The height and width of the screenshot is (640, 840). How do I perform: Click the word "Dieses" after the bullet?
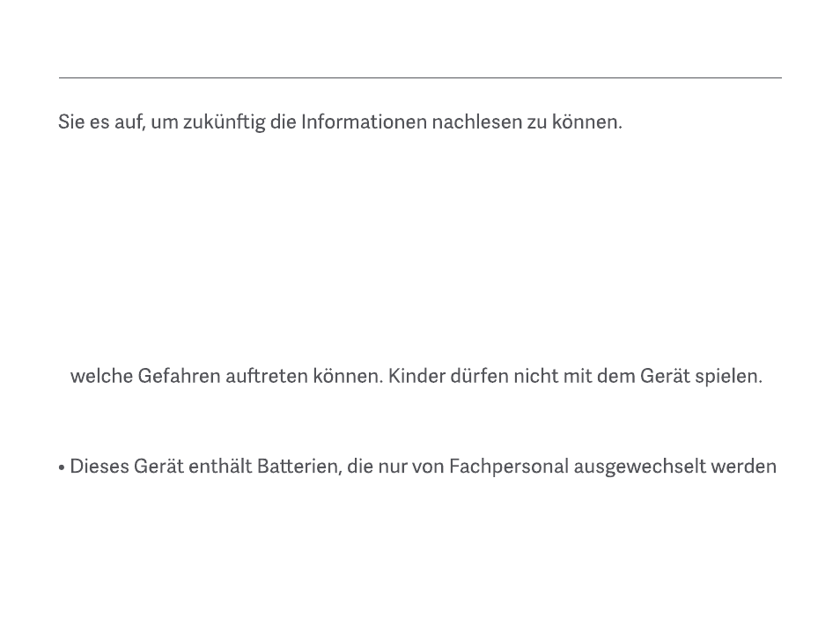[99, 467]
